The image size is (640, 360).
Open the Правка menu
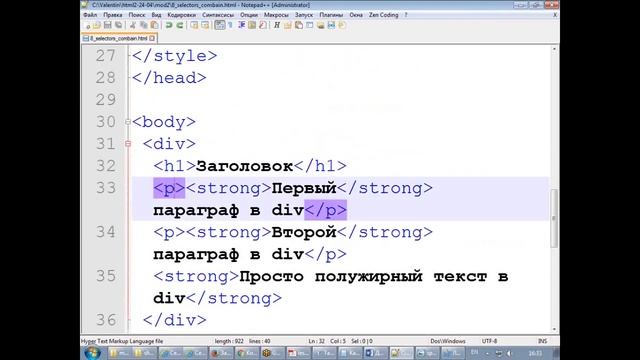pyautogui.click(x=113, y=15)
